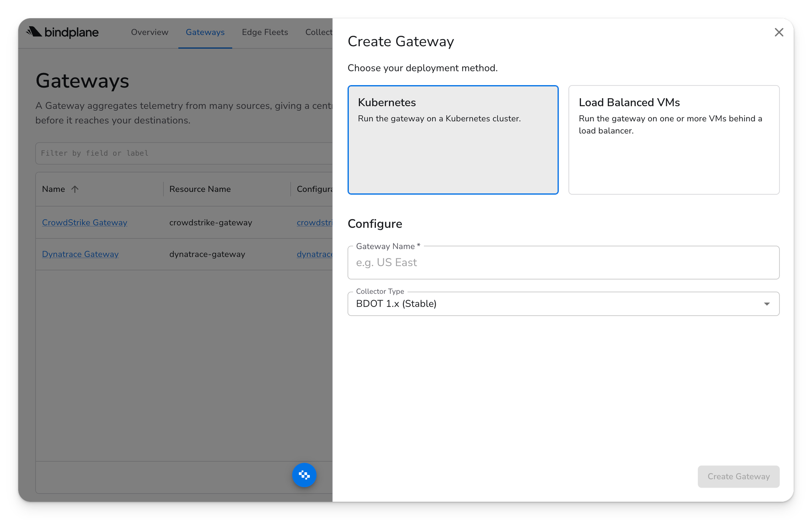812x520 pixels.
Task: Select the Kubernetes deployment method
Action: [453, 140]
